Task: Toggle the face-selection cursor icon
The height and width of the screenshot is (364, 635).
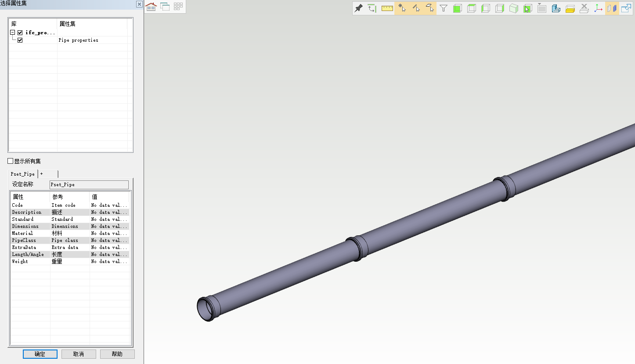Action: point(429,8)
